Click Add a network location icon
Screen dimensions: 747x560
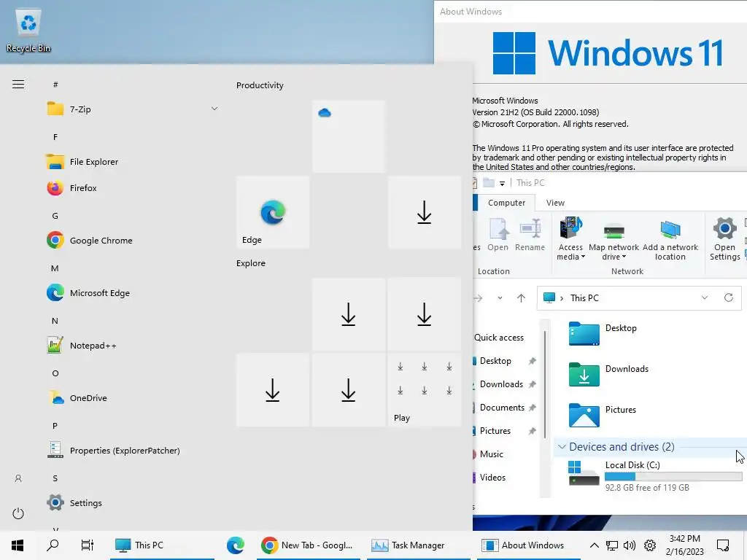tap(670, 238)
